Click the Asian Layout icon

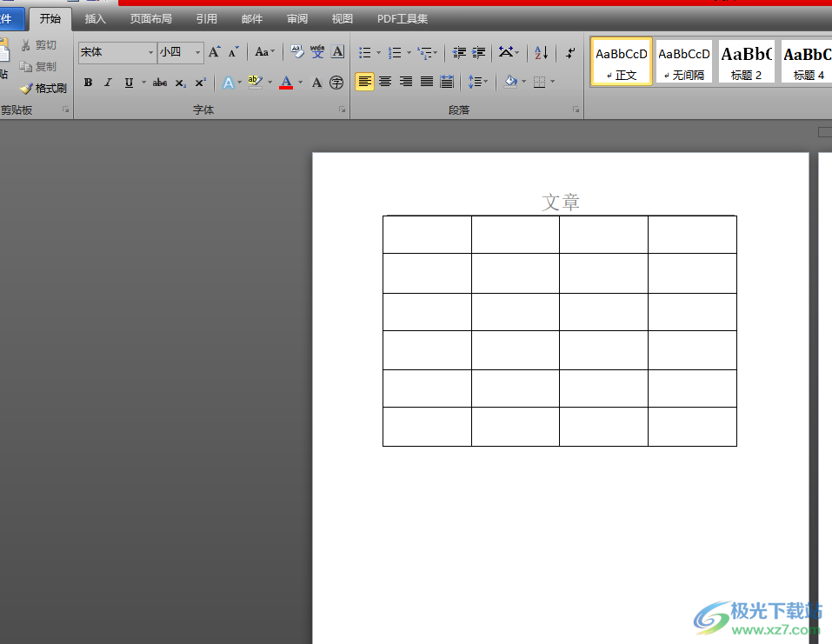coord(506,52)
